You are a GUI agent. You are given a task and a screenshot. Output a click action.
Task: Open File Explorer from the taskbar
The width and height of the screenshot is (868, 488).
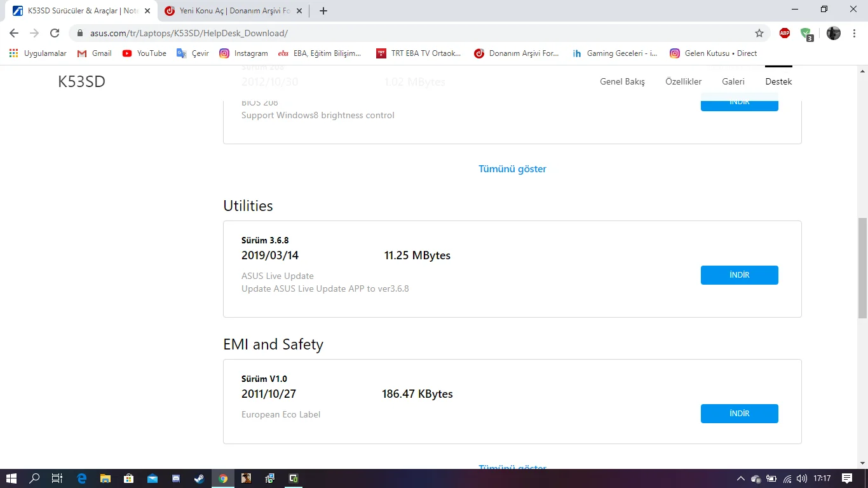point(105,478)
